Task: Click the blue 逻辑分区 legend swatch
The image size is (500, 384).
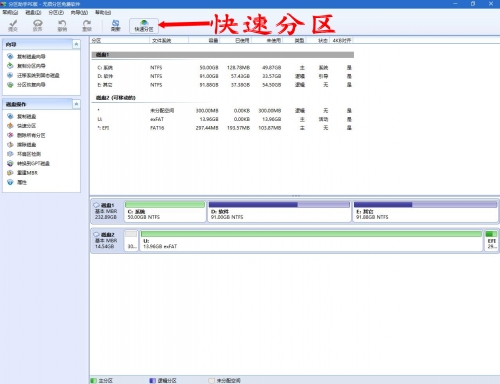Action: [x=153, y=380]
